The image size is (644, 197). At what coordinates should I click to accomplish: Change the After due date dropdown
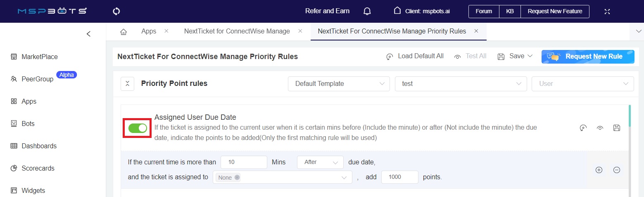click(x=320, y=162)
